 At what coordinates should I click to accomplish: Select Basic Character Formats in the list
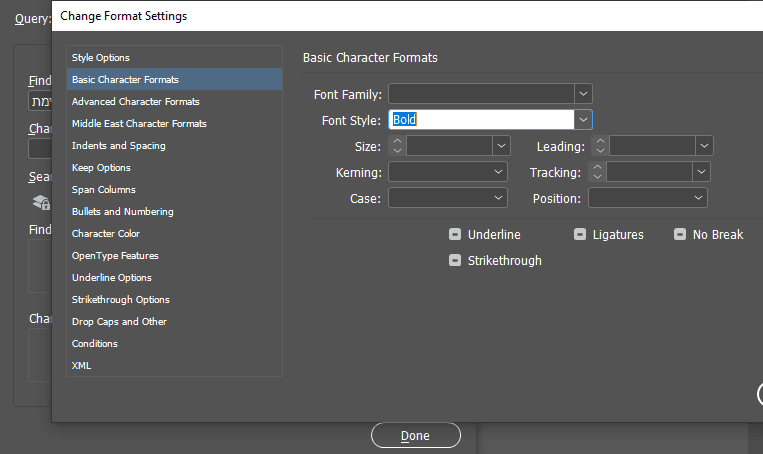click(125, 80)
